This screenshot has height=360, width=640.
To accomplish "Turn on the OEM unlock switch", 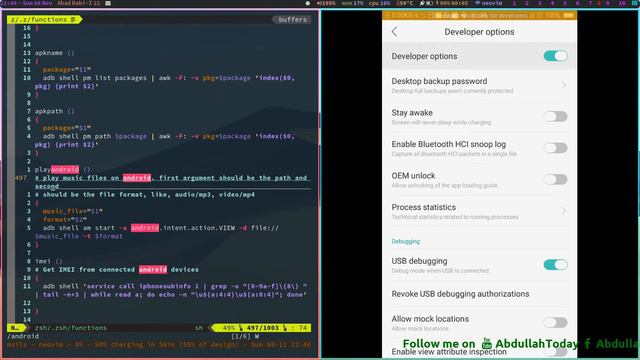I will (555, 179).
